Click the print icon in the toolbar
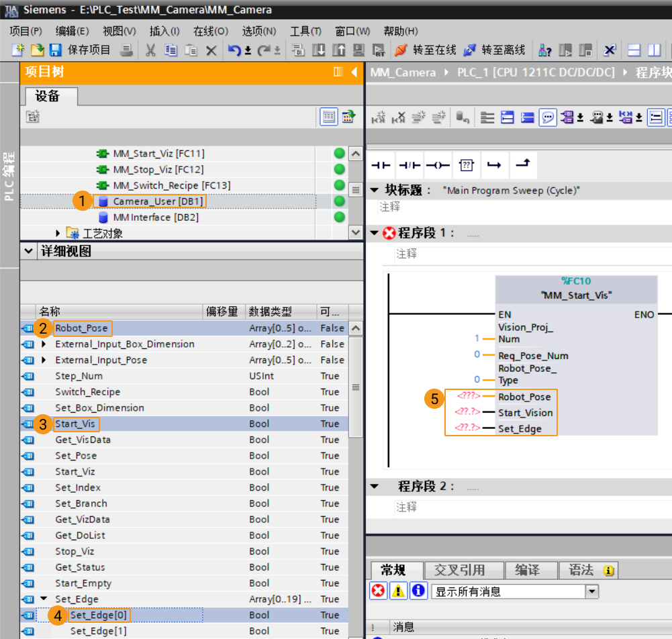 point(126,50)
